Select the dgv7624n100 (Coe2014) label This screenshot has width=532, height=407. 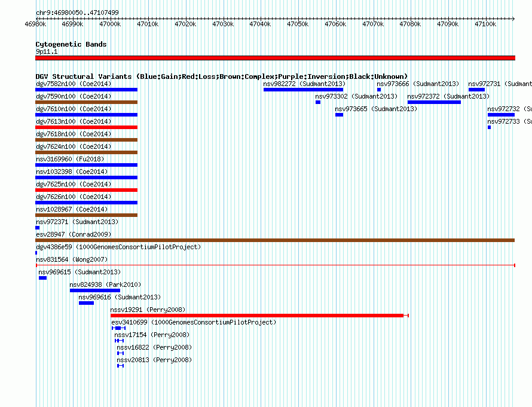(74, 146)
